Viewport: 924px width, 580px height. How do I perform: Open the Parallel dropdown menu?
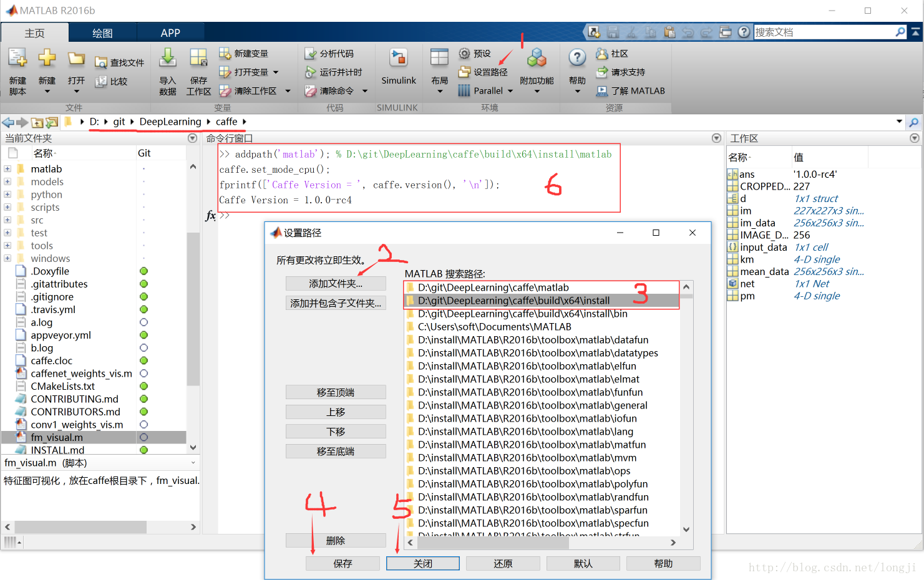tap(510, 91)
